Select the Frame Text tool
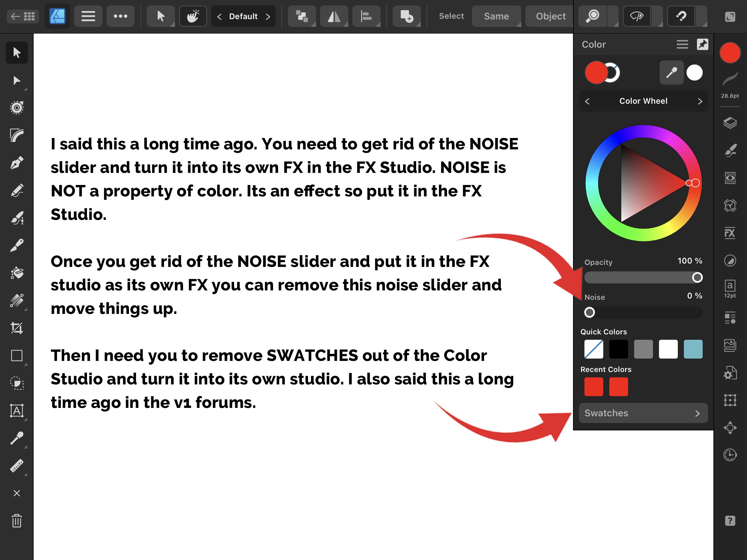Viewport: 747px width, 560px height. pyautogui.click(x=16, y=411)
